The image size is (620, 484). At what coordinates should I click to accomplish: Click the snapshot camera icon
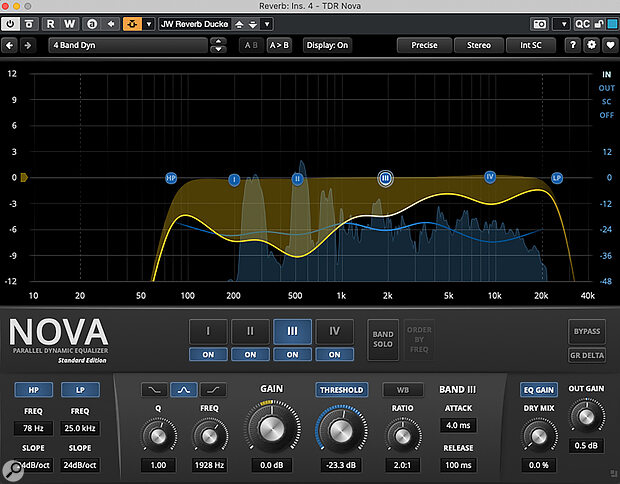(x=540, y=24)
